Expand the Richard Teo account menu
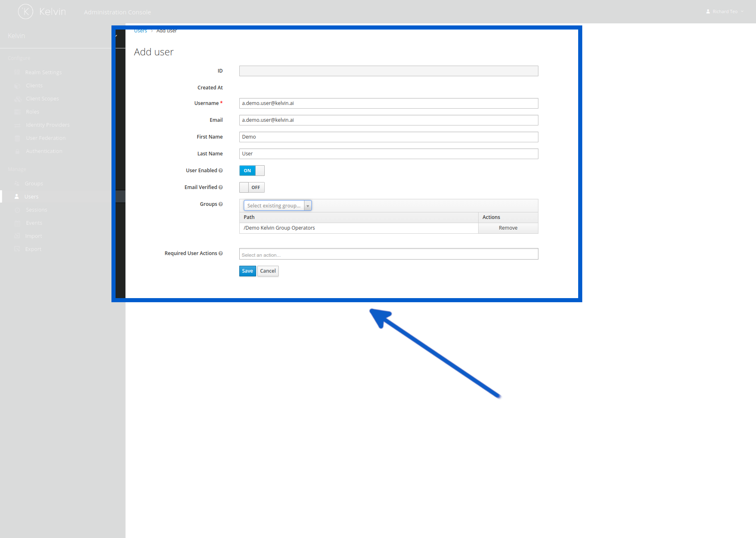 click(x=724, y=11)
